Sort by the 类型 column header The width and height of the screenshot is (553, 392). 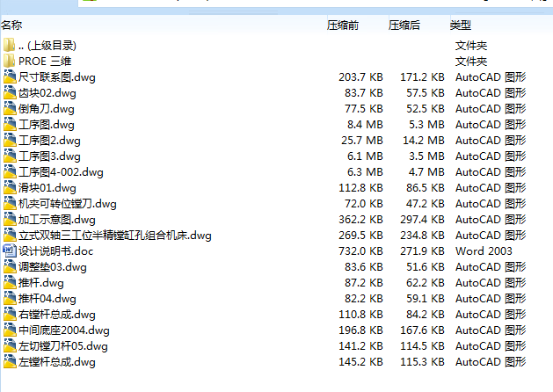(x=461, y=25)
